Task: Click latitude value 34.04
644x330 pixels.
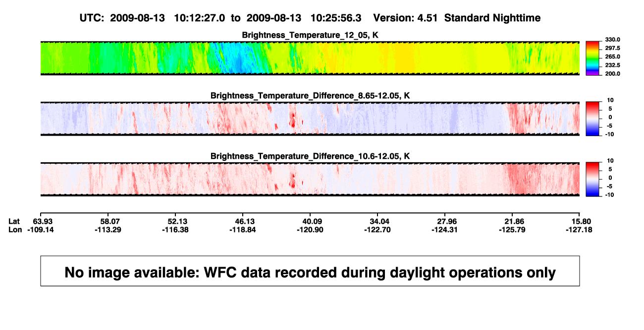Action: pos(380,221)
